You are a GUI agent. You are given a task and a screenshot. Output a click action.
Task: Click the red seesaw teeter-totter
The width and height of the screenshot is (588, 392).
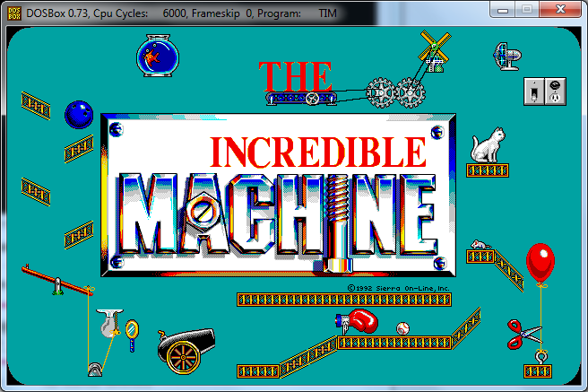(x=57, y=281)
